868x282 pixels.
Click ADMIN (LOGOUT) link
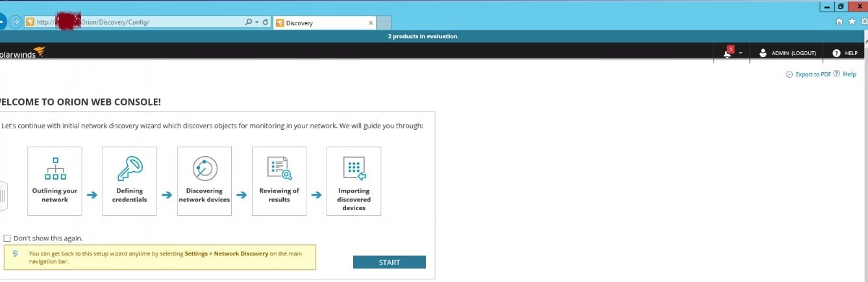[x=793, y=53]
